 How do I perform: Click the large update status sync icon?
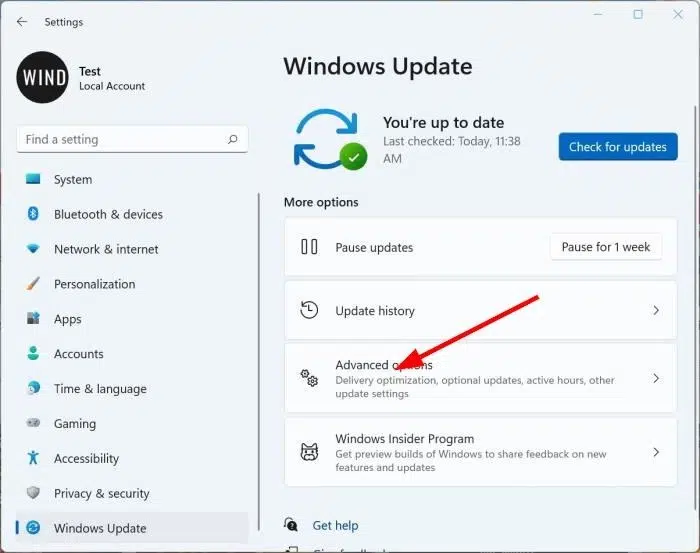(x=330, y=139)
